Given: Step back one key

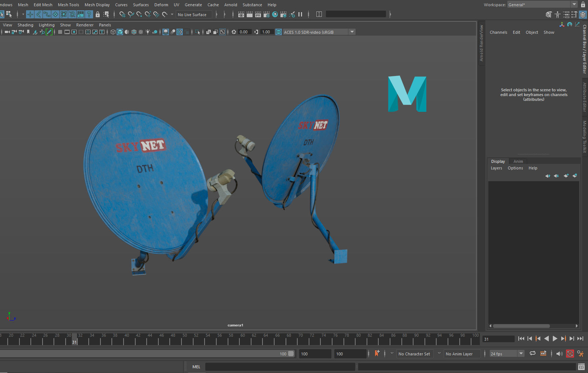Looking at the screenshot, I should pyautogui.click(x=538, y=339).
